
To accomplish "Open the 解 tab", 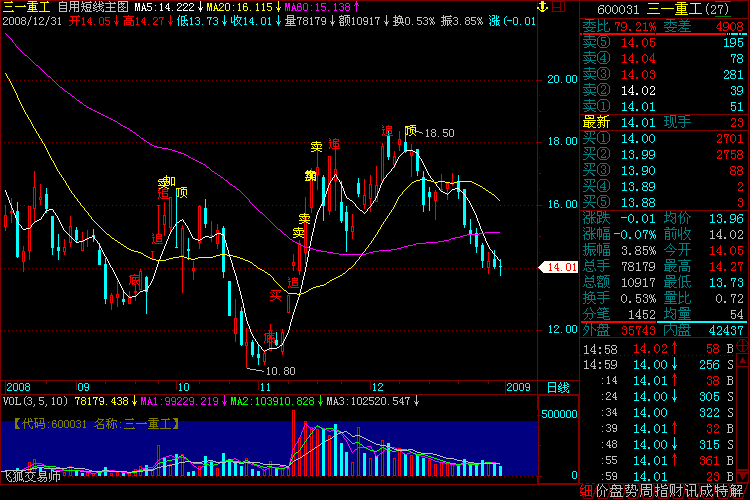I will (x=736, y=491).
